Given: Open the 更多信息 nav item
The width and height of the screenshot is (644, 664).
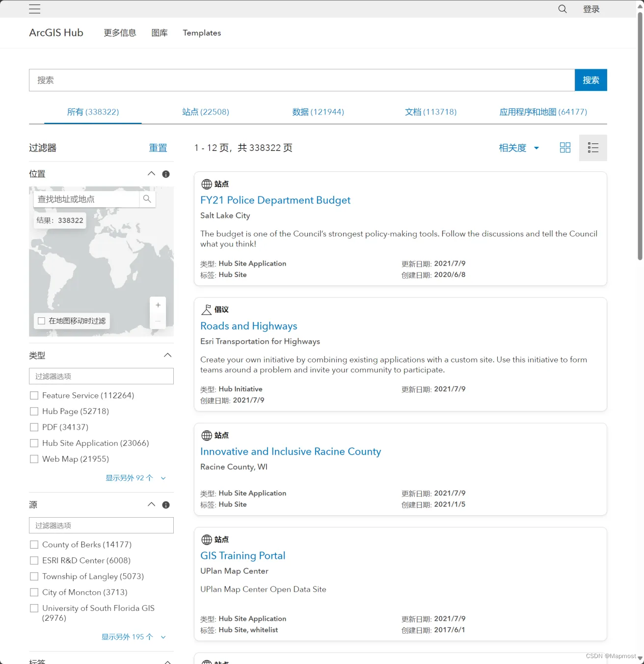Looking at the screenshot, I should (120, 33).
